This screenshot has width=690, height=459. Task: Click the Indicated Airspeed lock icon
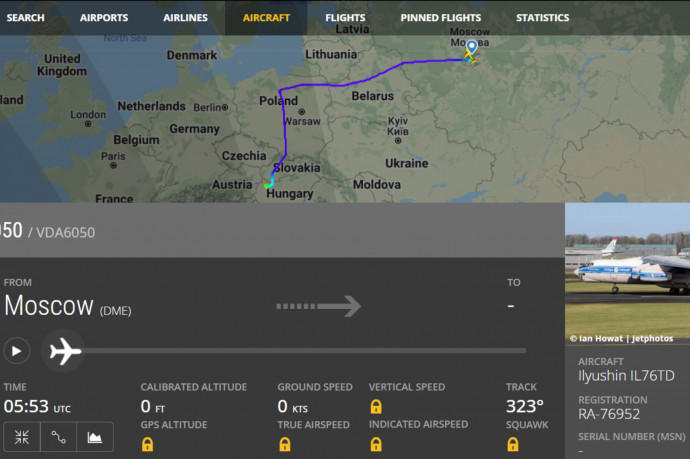coord(376,443)
